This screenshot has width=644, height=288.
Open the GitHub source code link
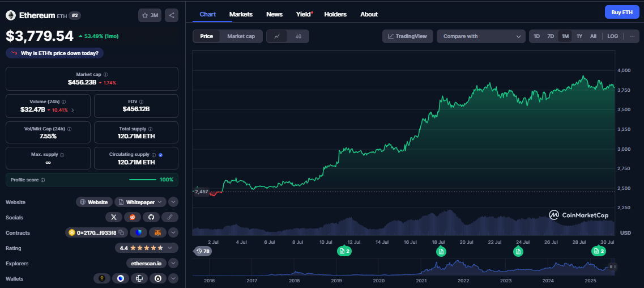coord(151,217)
